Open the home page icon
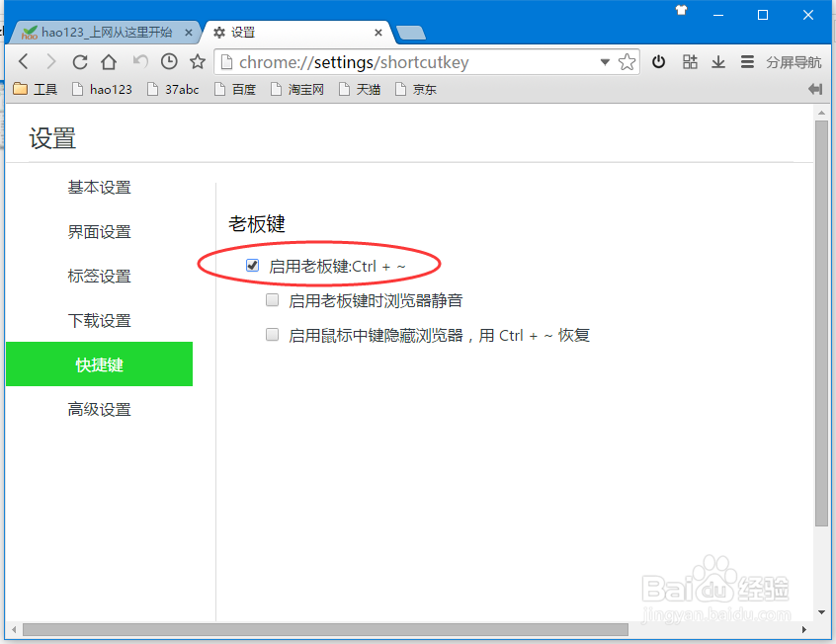836x644 pixels. (109, 62)
